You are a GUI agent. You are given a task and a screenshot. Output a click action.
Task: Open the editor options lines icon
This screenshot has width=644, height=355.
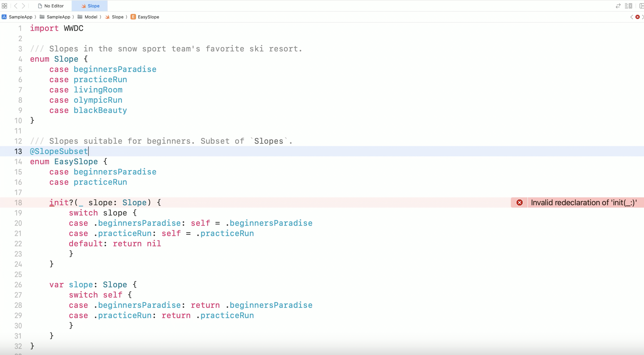tap(628, 6)
